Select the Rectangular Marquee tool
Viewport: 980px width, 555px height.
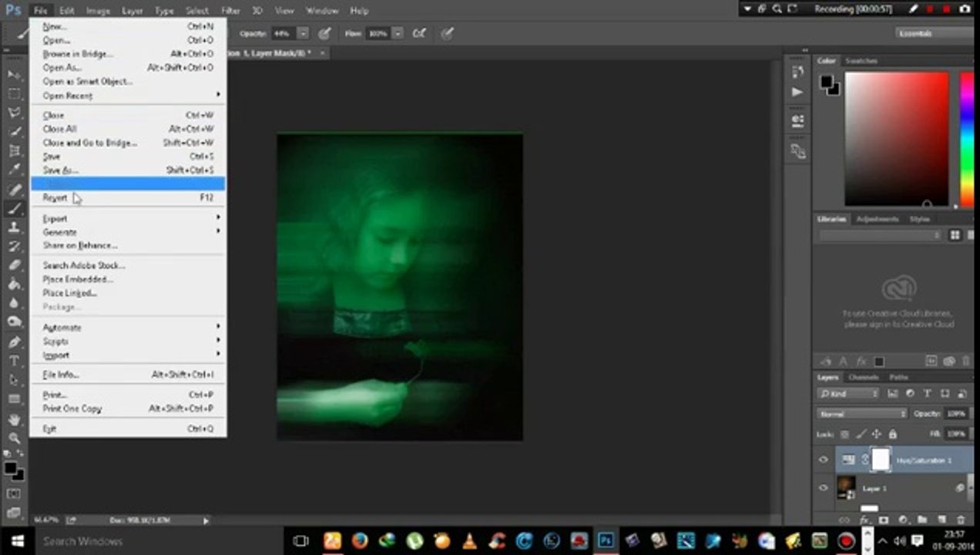[x=14, y=94]
